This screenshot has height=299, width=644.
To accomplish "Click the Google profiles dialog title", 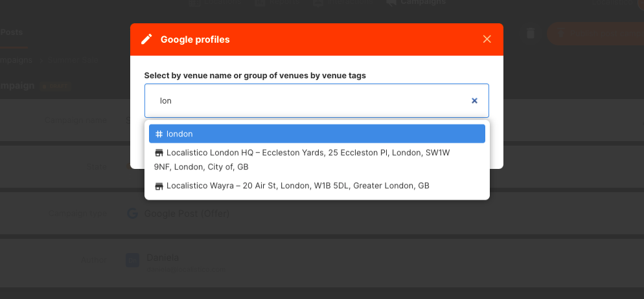I will 195,39.
